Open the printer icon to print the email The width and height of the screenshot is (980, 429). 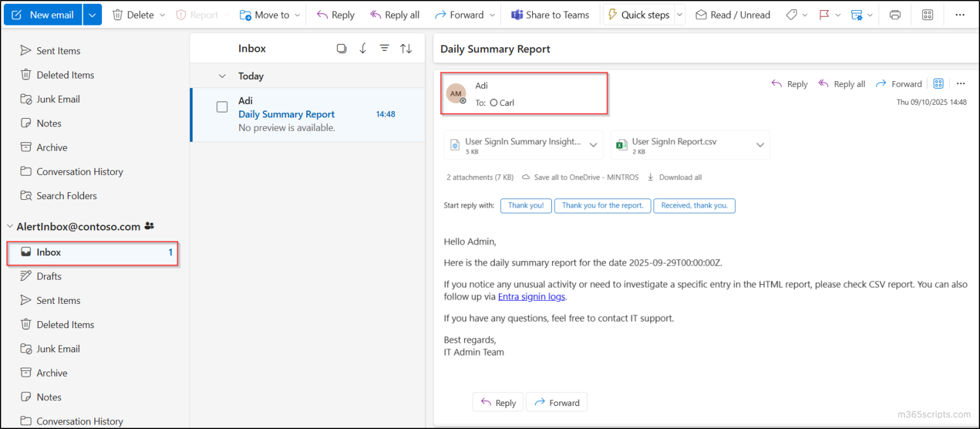point(894,14)
